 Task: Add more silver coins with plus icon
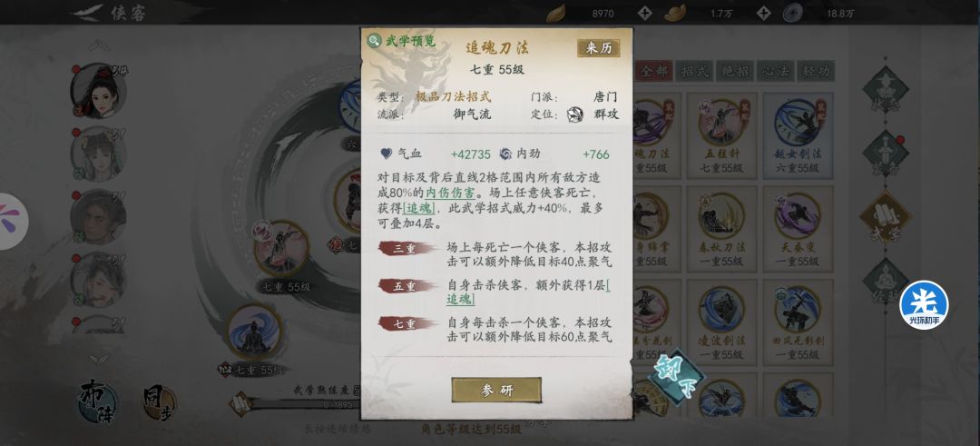tap(764, 13)
